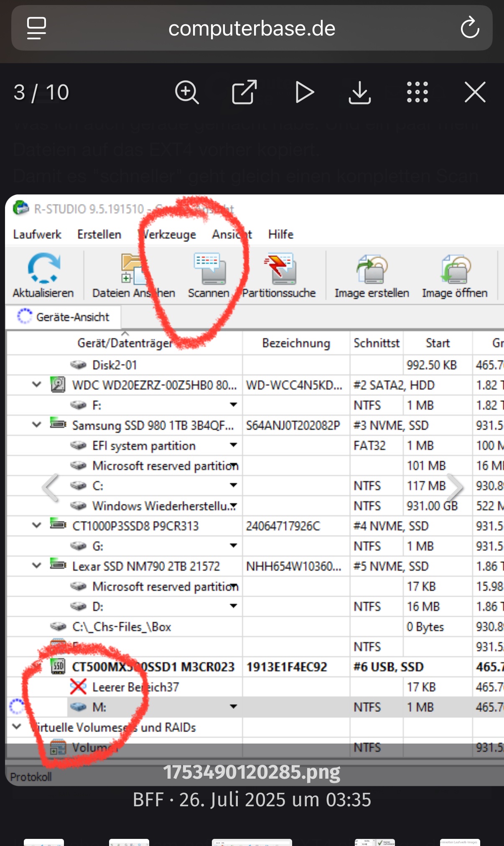Tap the computerbase.de address field
This screenshot has width=504, height=846.
click(252, 28)
